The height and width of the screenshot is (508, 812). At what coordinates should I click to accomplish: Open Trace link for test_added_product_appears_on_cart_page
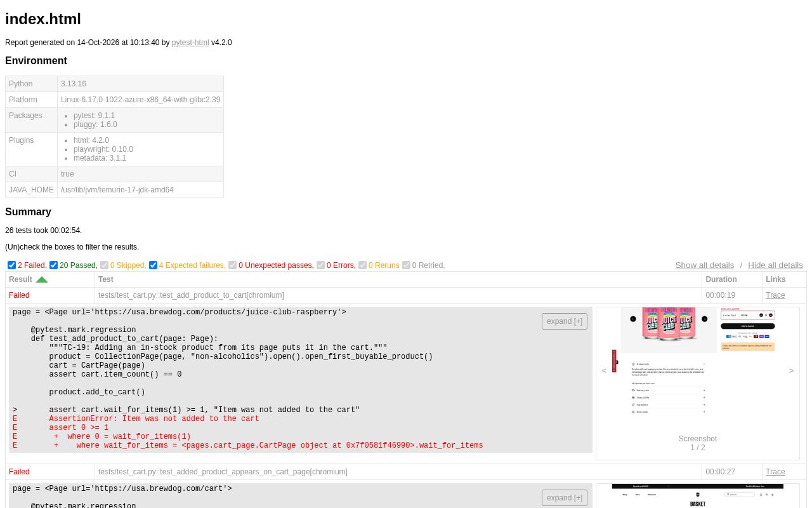[x=775, y=472]
